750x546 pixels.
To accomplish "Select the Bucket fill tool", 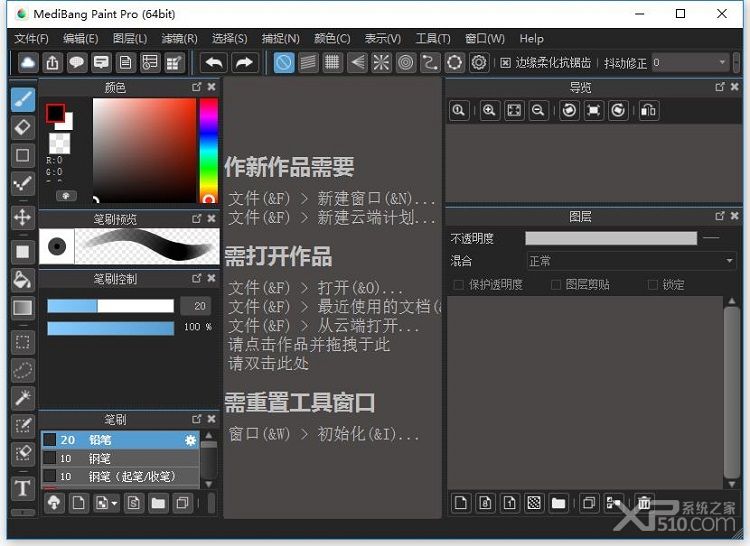I will click(23, 280).
